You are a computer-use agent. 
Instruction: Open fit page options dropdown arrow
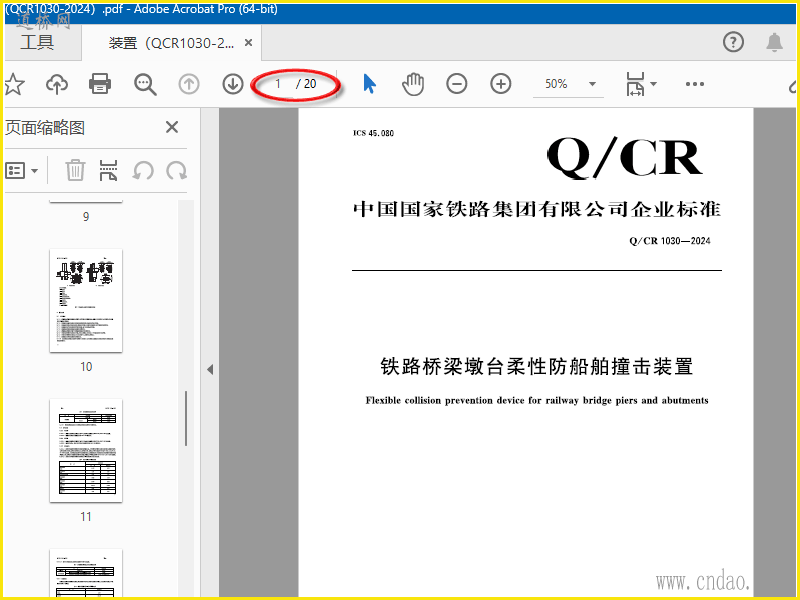[653, 84]
